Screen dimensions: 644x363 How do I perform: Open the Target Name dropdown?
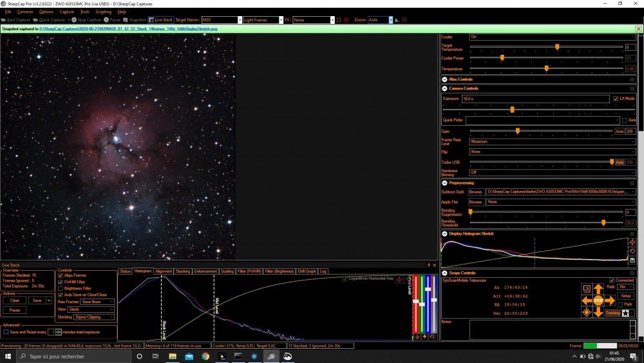[x=240, y=20]
